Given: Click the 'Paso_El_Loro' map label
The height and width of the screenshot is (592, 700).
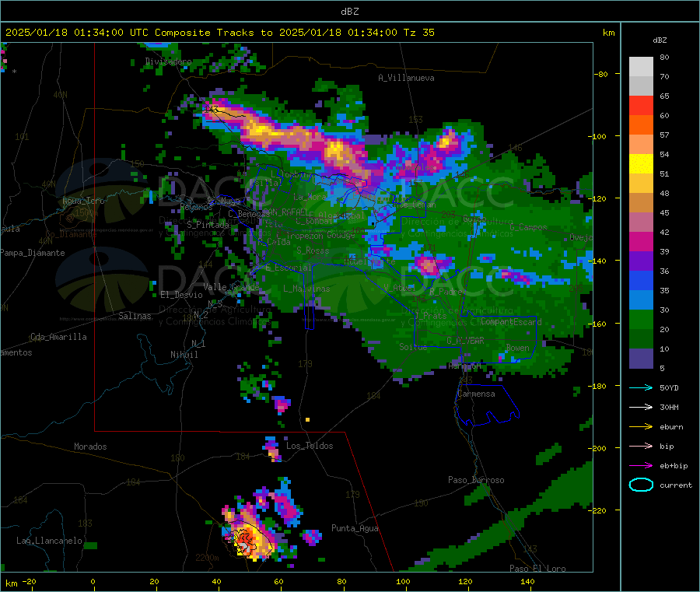Looking at the screenshot, I should tap(537, 569).
